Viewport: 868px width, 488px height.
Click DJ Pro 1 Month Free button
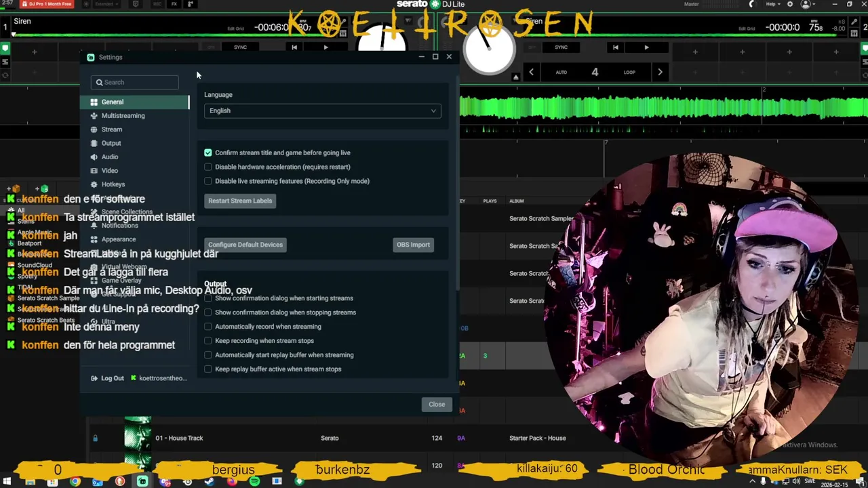coord(47,4)
